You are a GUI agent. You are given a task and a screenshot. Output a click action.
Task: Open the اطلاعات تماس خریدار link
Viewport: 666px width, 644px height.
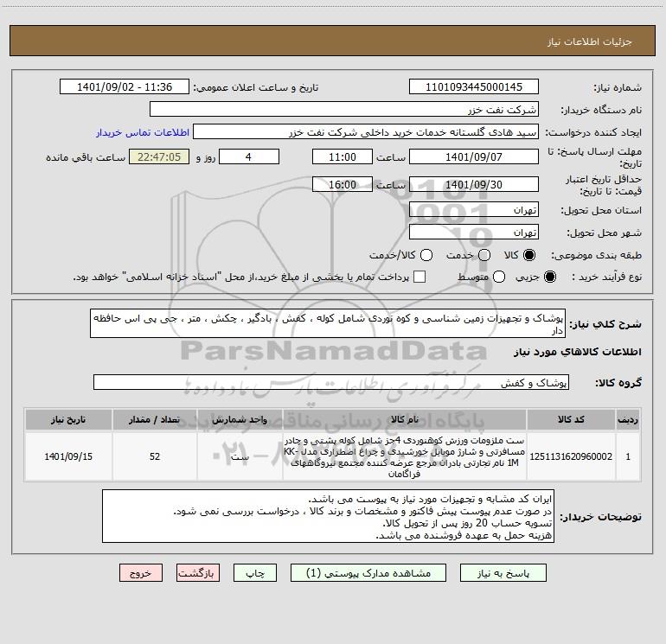pyautogui.click(x=143, y=132)
